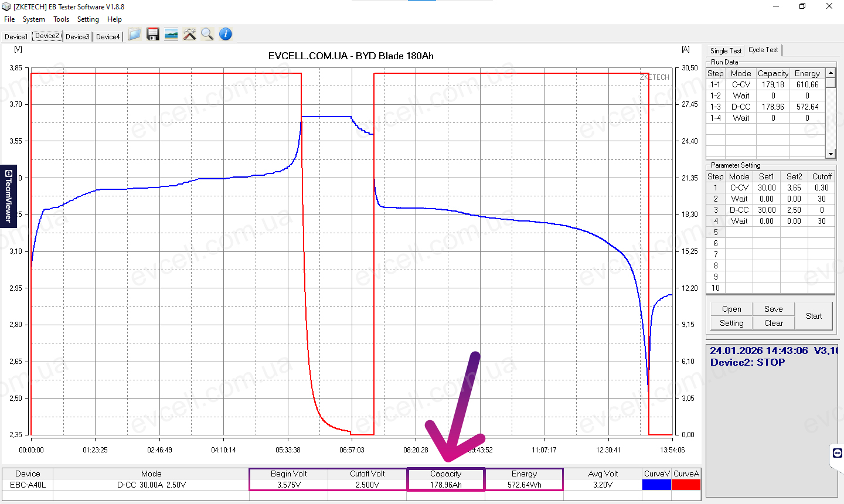Open the Tools menu
The height and width of the screenshot is (504, 844).
[x=62, y=19]
